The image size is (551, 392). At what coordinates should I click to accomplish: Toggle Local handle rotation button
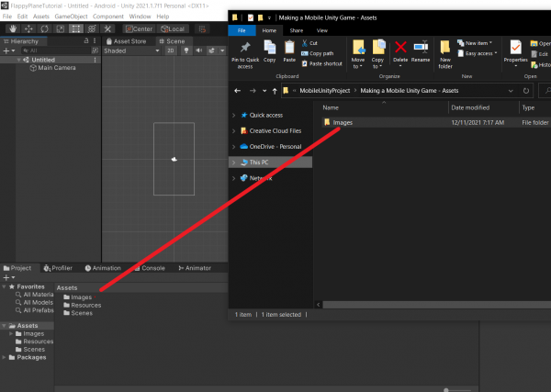(173, 28)
